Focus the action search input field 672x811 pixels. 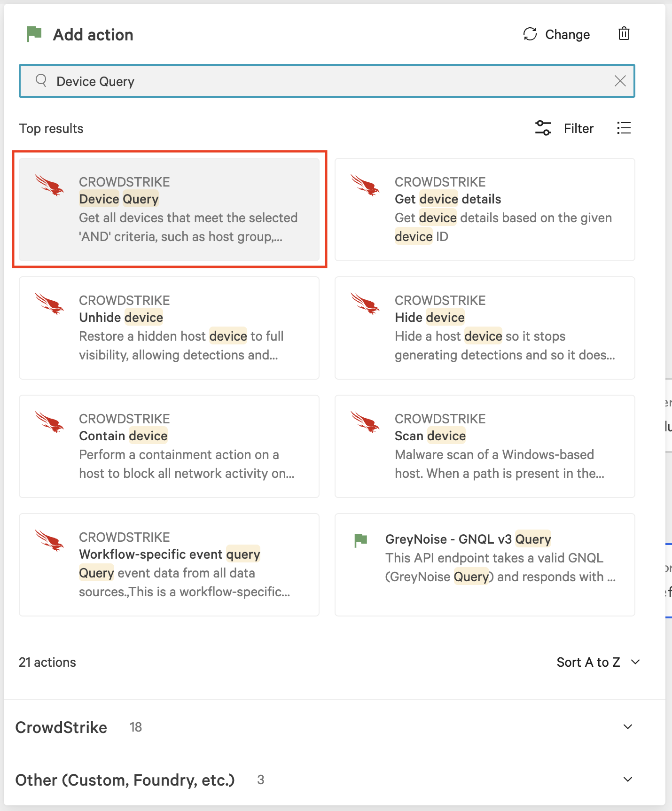tap(320, 81)
